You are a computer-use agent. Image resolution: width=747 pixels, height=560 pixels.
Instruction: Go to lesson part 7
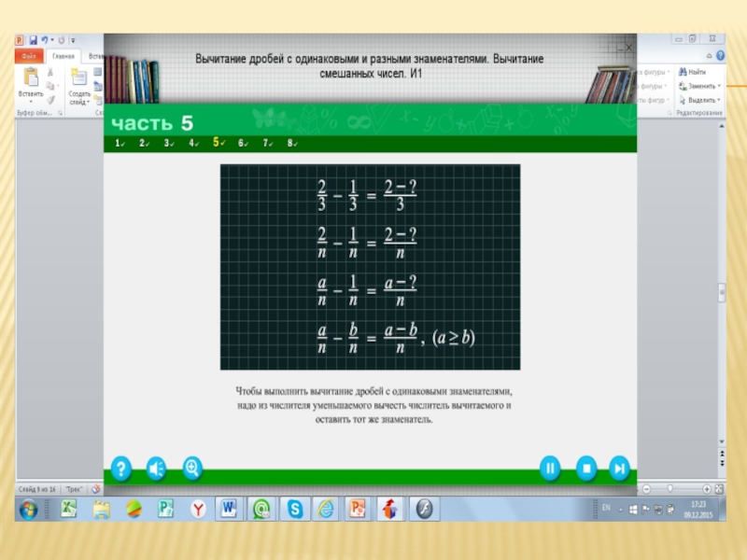pos(268,143)
